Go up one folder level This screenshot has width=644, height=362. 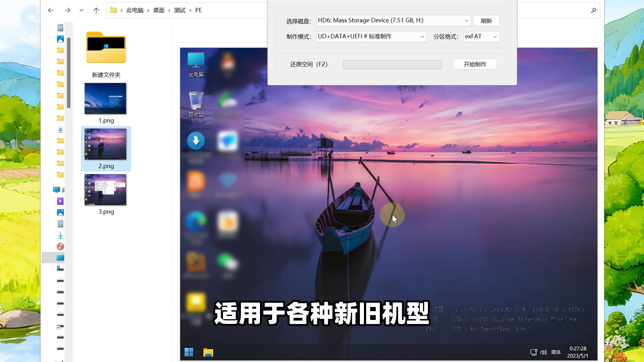pos(96,10)
